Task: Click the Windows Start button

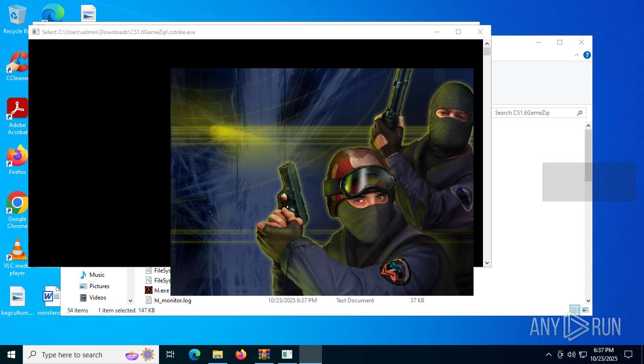Action: pos(11,355)
